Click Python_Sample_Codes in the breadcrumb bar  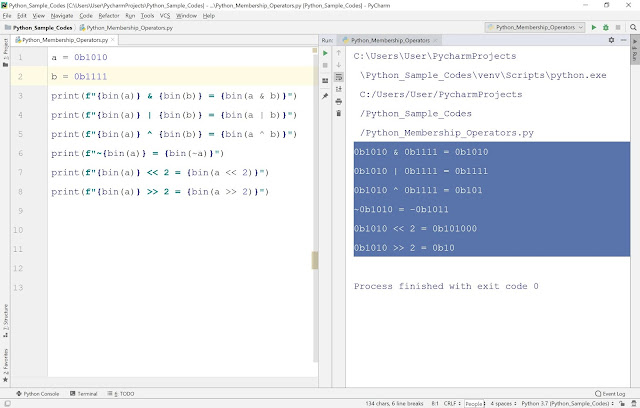click(x=42, y=28)
